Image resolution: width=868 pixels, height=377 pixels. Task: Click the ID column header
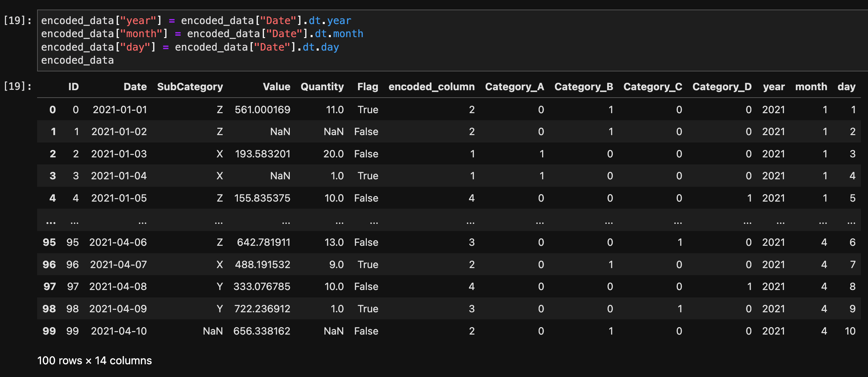pyautogui.click(x=73, y=87)
